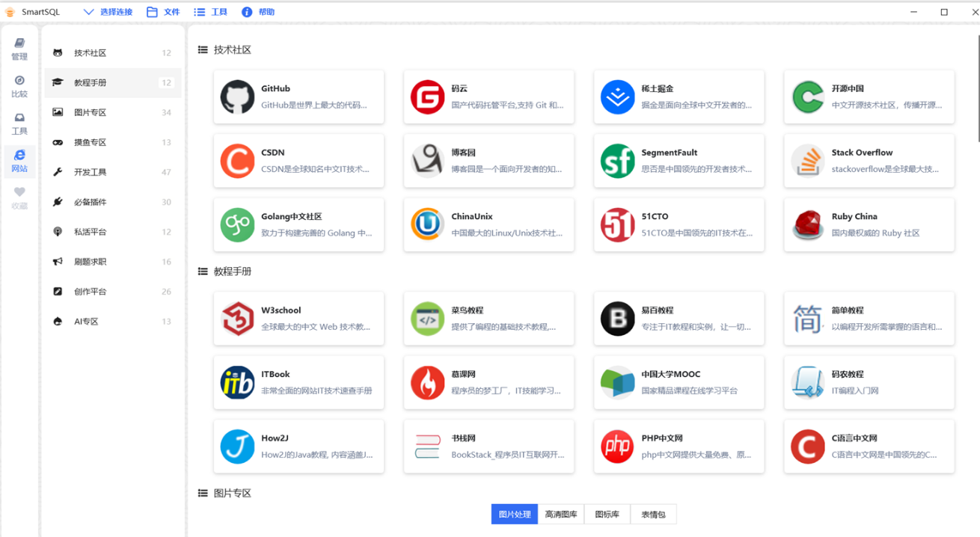Switch to the 图片处理 tab
The height and width of the screenshot is (537, 980).
[515, 514]
